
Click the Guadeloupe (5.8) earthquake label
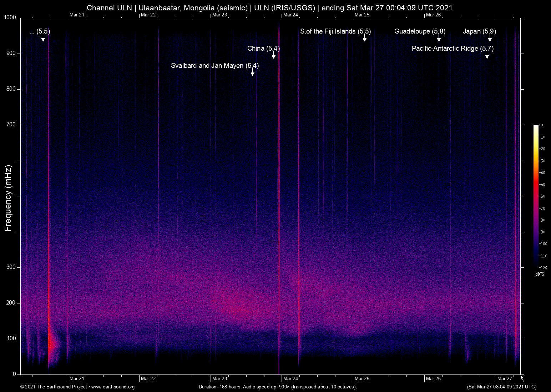(420, 31)
